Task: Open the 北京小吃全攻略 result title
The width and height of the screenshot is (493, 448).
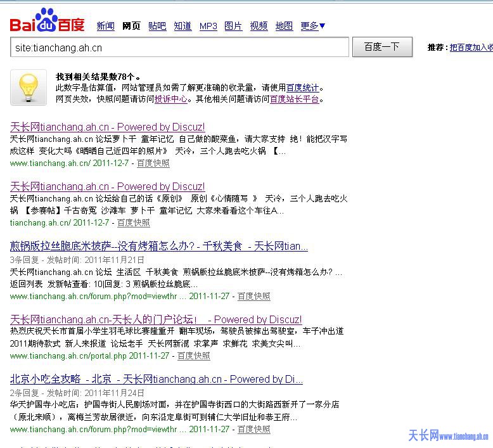Action: (x=157, y=379)
